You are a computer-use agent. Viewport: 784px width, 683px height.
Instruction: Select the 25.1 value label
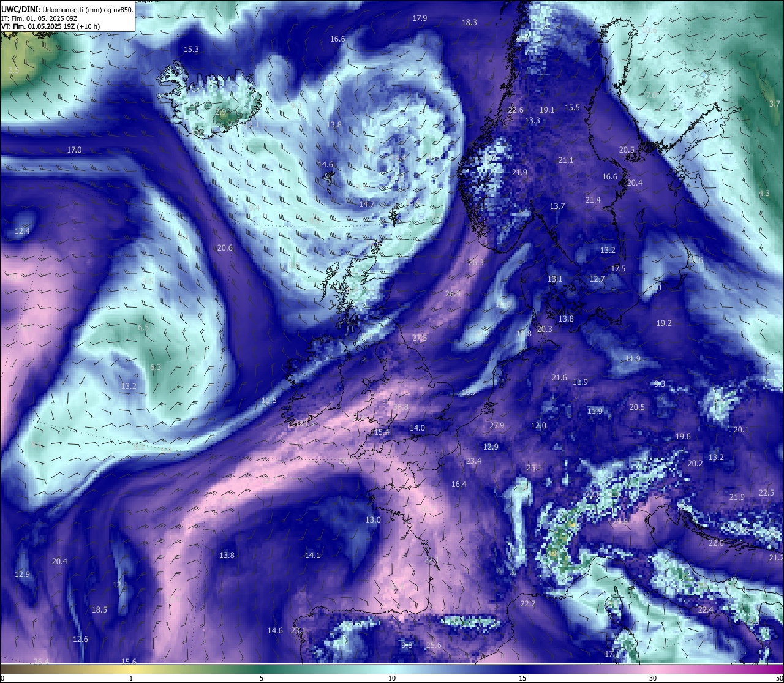pyautogui.click(x=534, y=467)
